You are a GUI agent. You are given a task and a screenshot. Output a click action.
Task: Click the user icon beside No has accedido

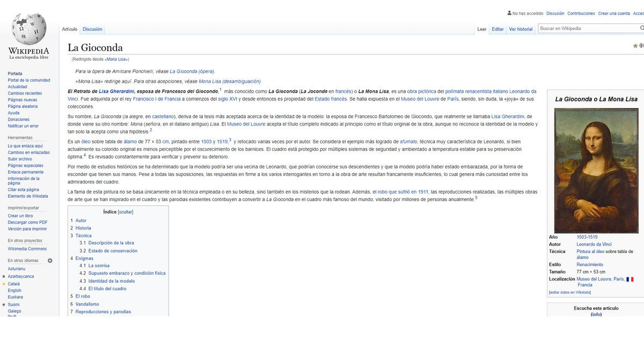(509, 13)
